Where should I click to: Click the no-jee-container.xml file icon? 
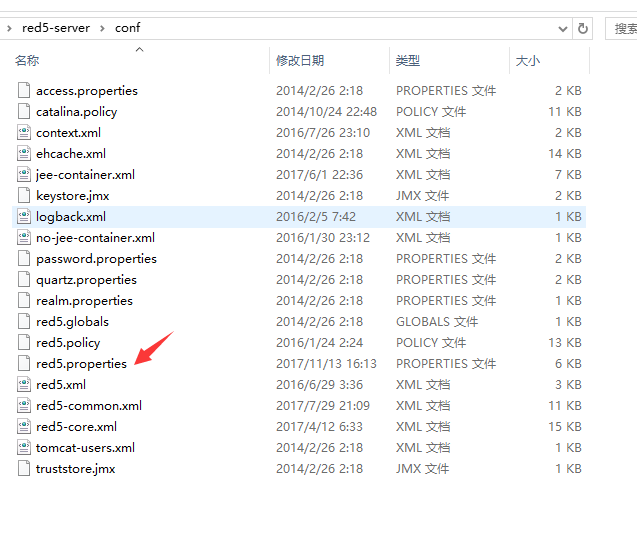point(24,237)
